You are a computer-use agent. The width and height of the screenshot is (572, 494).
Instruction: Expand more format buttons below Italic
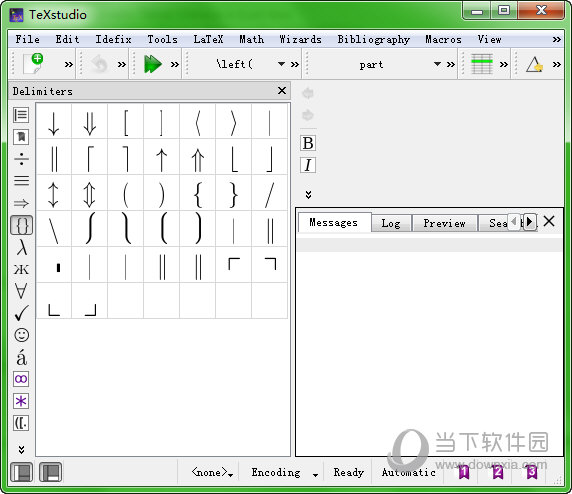tap(308, 194)
